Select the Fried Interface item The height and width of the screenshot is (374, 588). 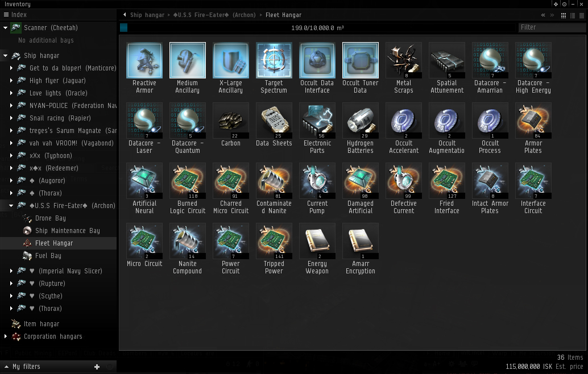click(x=447, y=181)
